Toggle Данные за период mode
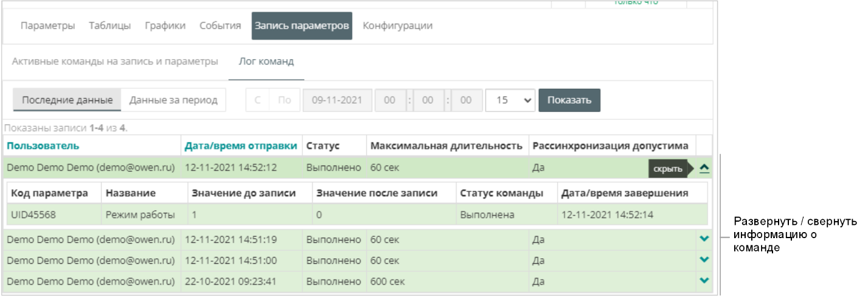Screen dimensions: 868x296 pos(173,100)
